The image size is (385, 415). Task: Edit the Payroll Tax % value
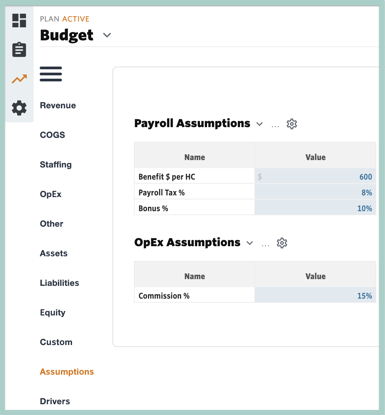coord(315,192)
